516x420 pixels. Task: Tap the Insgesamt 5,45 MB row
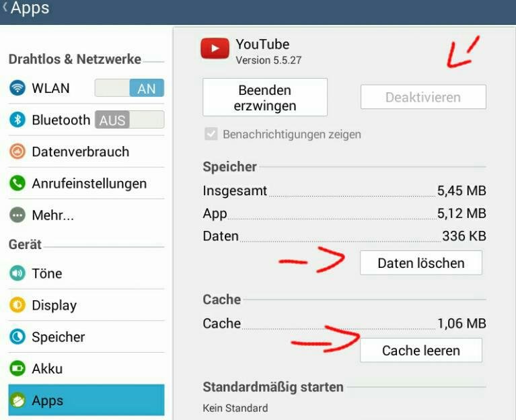click(x=344, y=190)
